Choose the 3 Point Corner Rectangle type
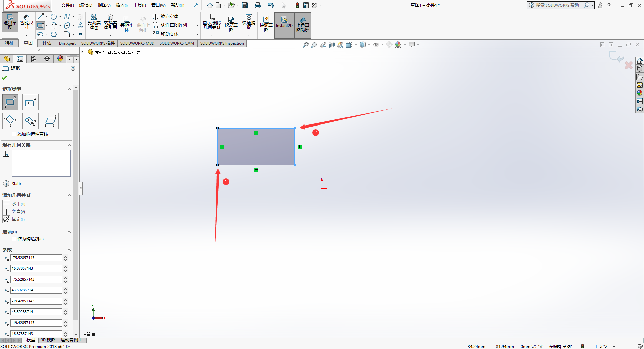The width and height of the screenshot is (644, 349). pyautogui.click(x=10, y=121)
